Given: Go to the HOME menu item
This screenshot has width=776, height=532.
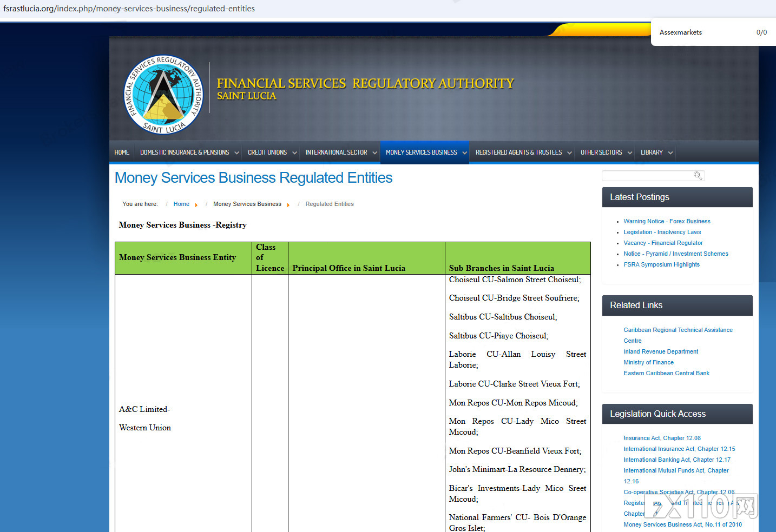Looking at the screenshot, I should 122,152.
